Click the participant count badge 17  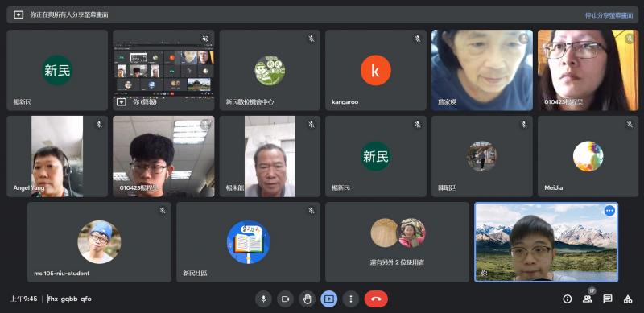pyautogui.click(x=592, y=290)
